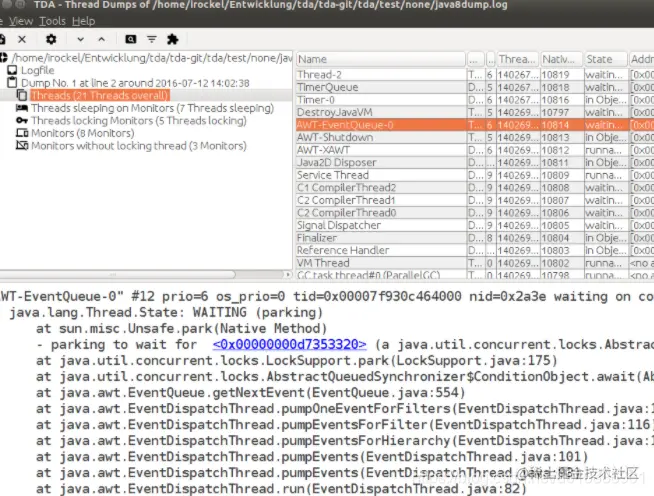Click the bed icon of sleeping threads

pos(22,108)
